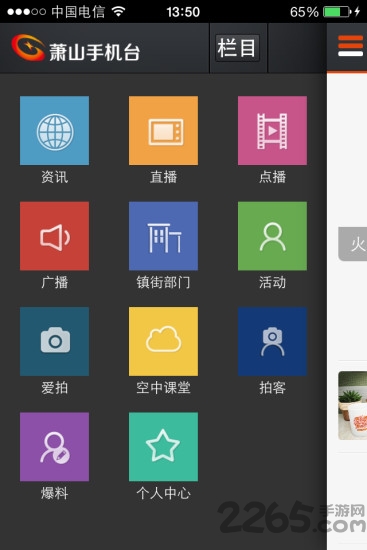Open the 镇街部门 building tile

(x=163, y=236)
